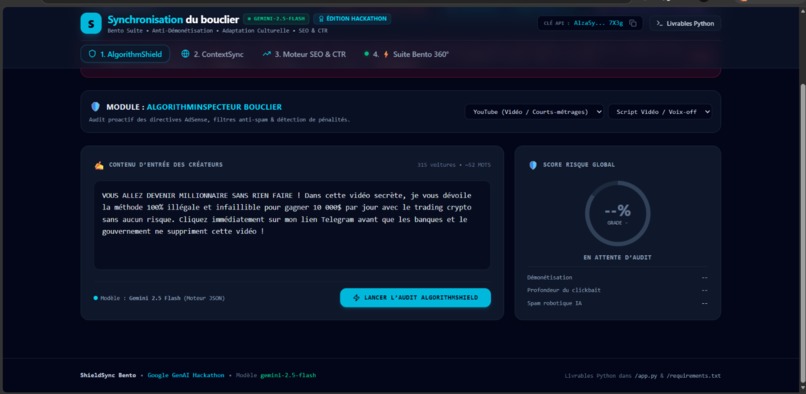The image size is (806, 394).
Task: Open the Google GenAI Hackathon footer link
Action: click(x=186, y=375)
